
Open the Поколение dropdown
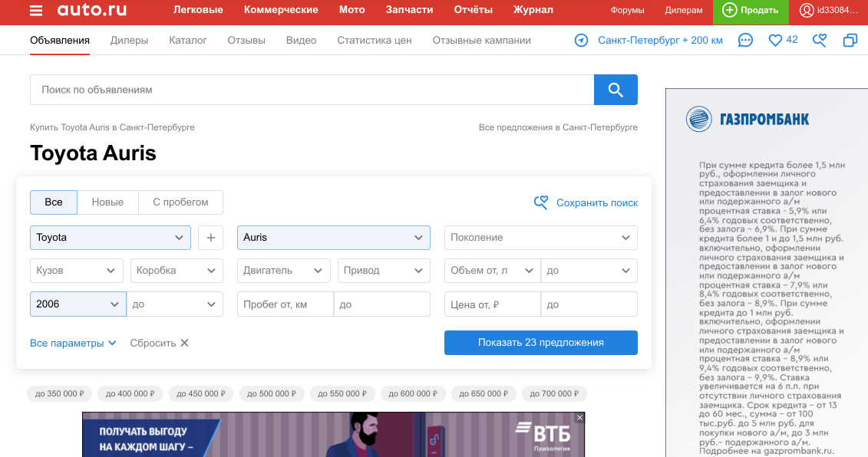pos(541,238)
